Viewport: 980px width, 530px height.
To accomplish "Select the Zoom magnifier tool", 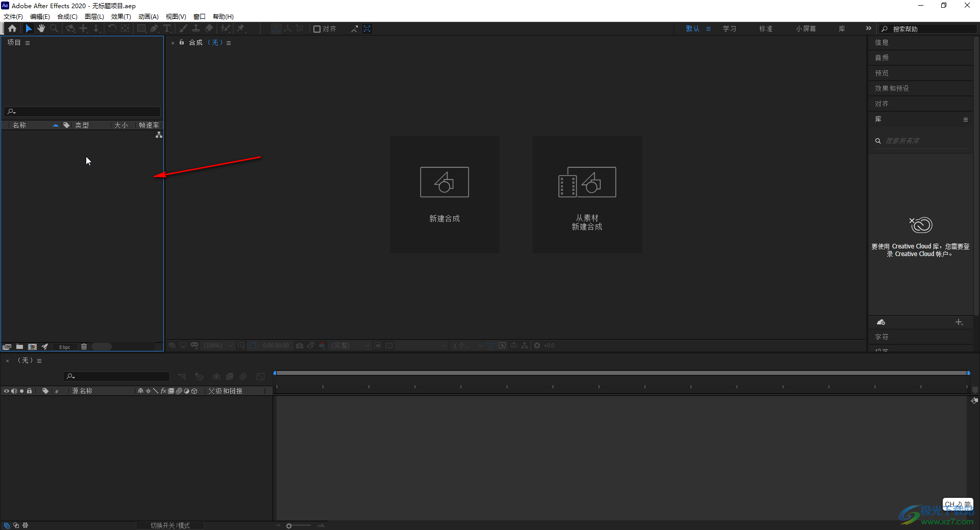I will 54,29.
